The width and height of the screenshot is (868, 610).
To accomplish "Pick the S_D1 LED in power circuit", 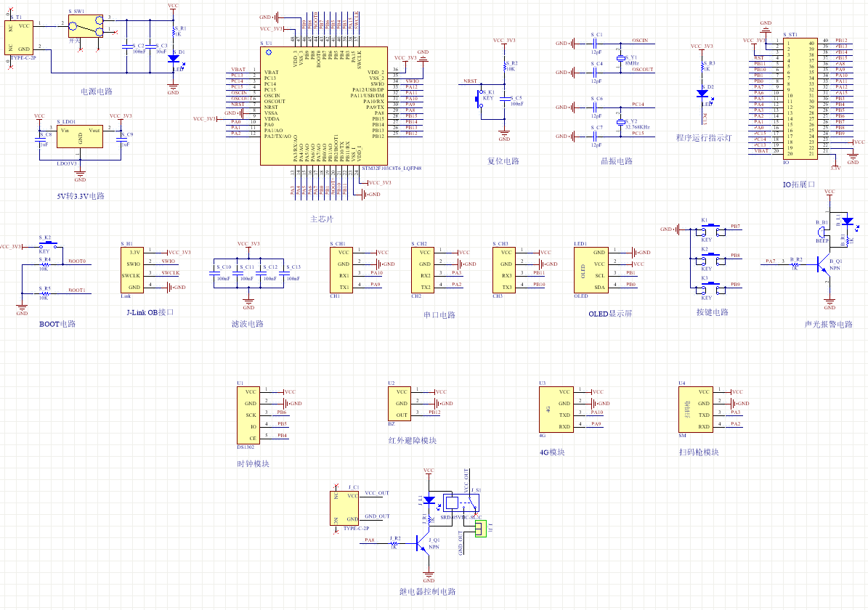I will tap(174, 59).
